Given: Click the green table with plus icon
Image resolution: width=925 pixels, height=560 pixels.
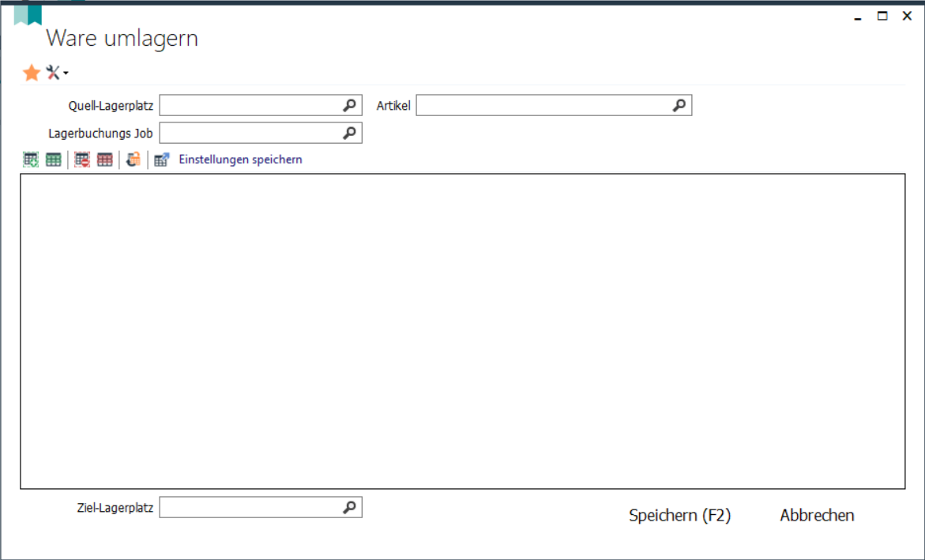Looking at the screenshot, I should click(31, 160).
